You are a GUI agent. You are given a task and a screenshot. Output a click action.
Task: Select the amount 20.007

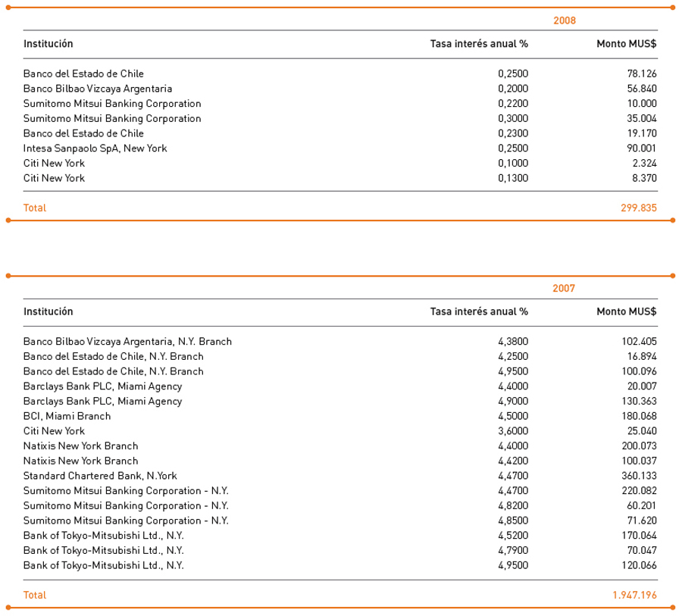point(642,386)
